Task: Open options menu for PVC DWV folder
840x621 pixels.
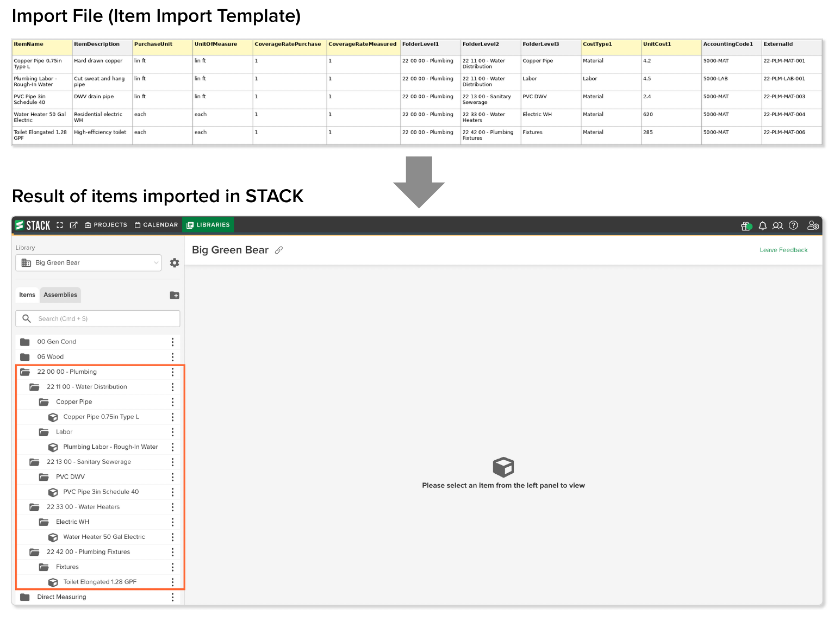Action: point(173,477)
